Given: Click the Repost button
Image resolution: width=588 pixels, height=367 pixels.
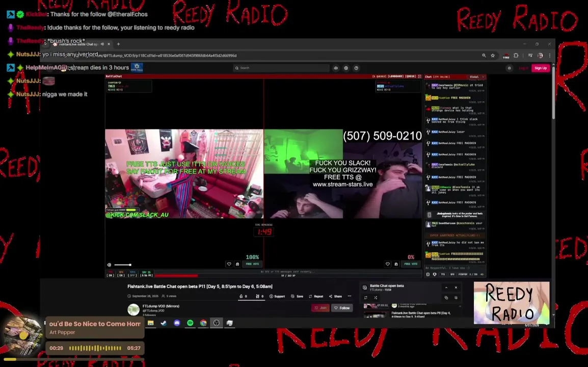Looking at the screenshot, I should 316,296.
